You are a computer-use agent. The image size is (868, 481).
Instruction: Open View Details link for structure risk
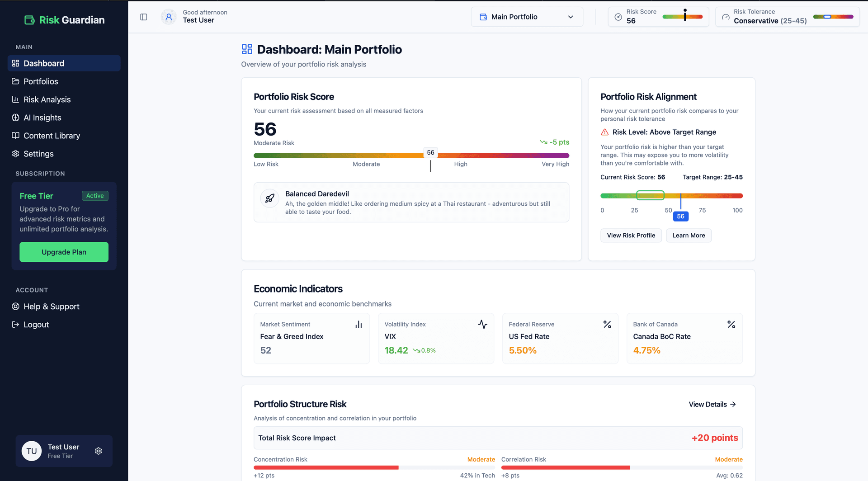click(x=712, y=404)
